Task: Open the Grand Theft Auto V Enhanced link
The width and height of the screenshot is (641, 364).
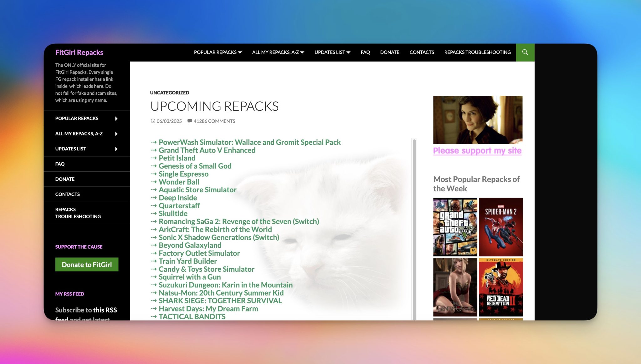Action: click(x=207, y=150)
